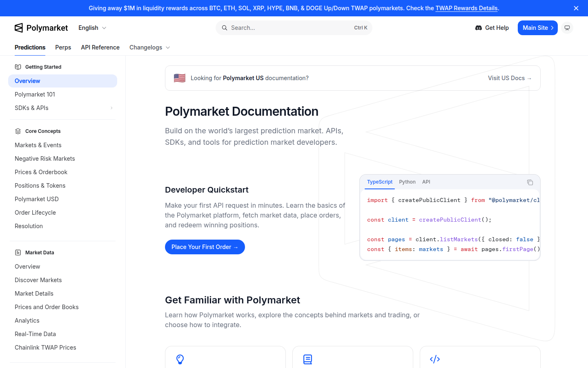Open Polymarket USD sidebar item
The image size is (588, 368).
click(62, 199)
